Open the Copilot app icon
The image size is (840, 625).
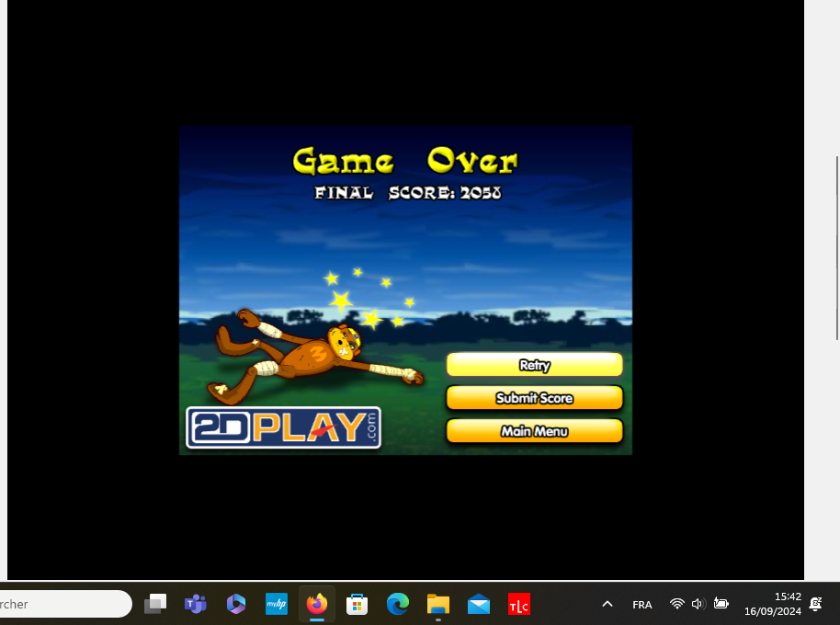click(x=236, y=604)
